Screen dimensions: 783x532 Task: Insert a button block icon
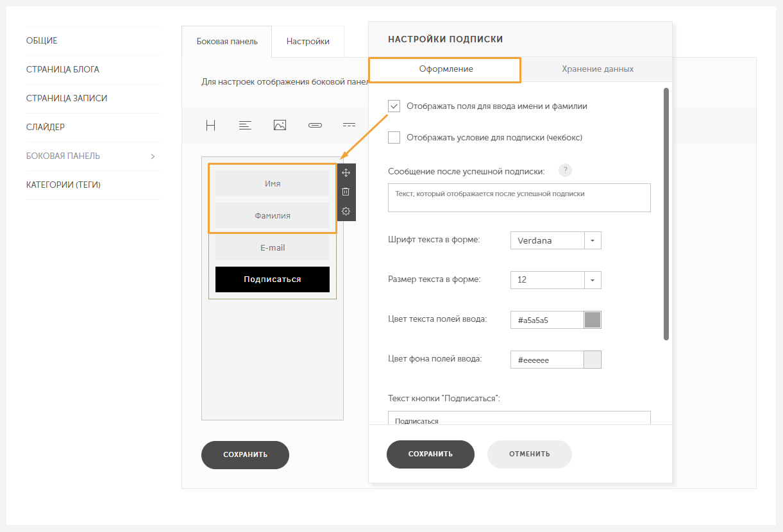[315, 126]
